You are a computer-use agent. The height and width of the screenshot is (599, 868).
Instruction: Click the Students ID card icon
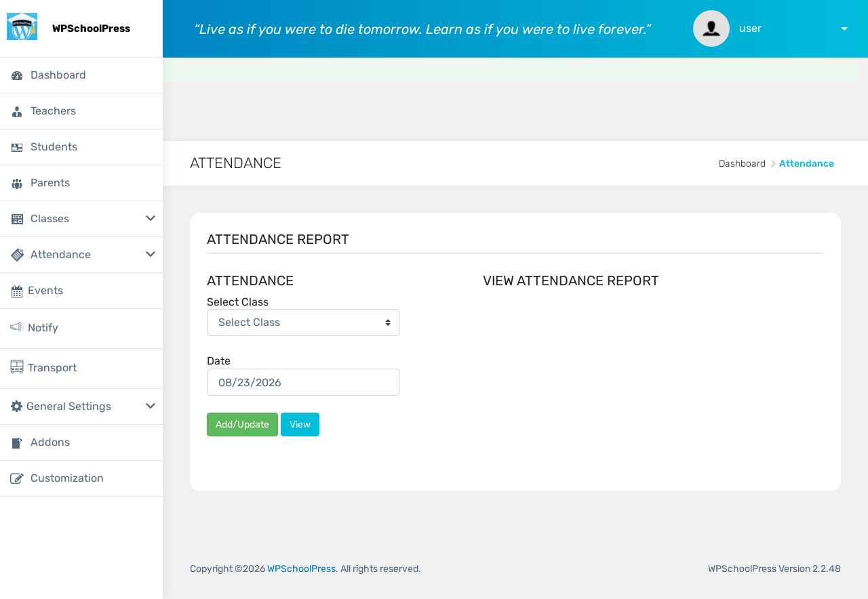pos(17,147)
